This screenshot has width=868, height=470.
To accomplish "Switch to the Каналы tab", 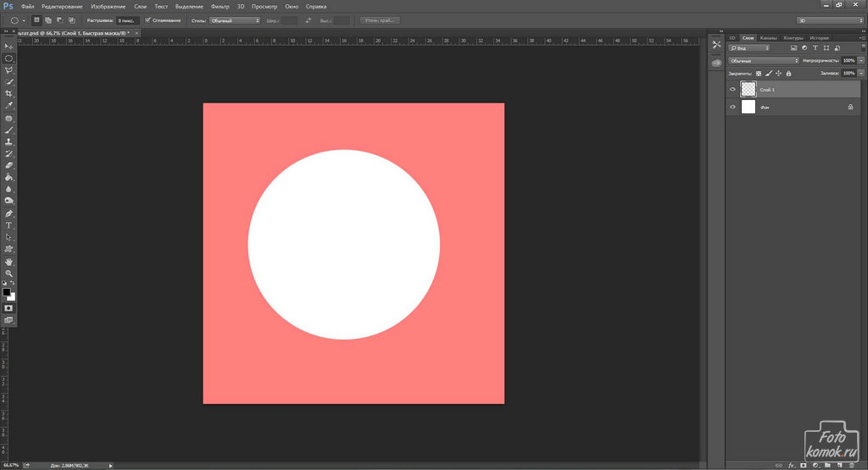I will click(x=768, y=37).
